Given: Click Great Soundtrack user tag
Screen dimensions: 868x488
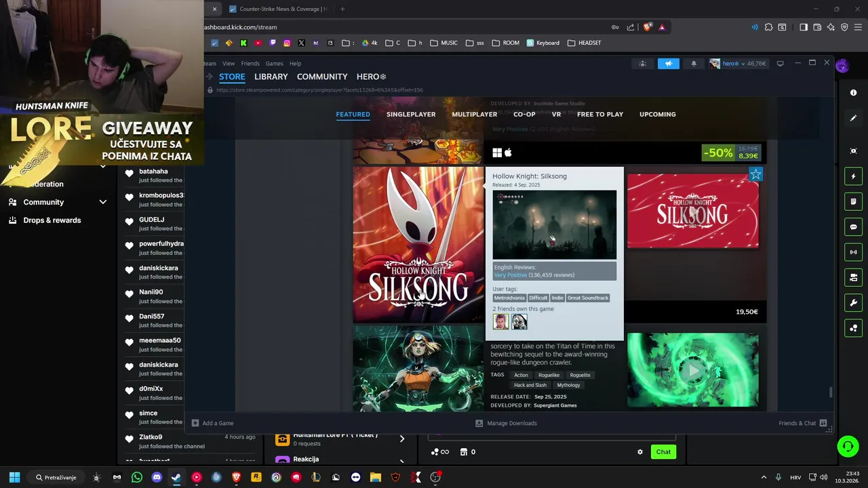Looking at the screenshot, I should click(588, 298).
